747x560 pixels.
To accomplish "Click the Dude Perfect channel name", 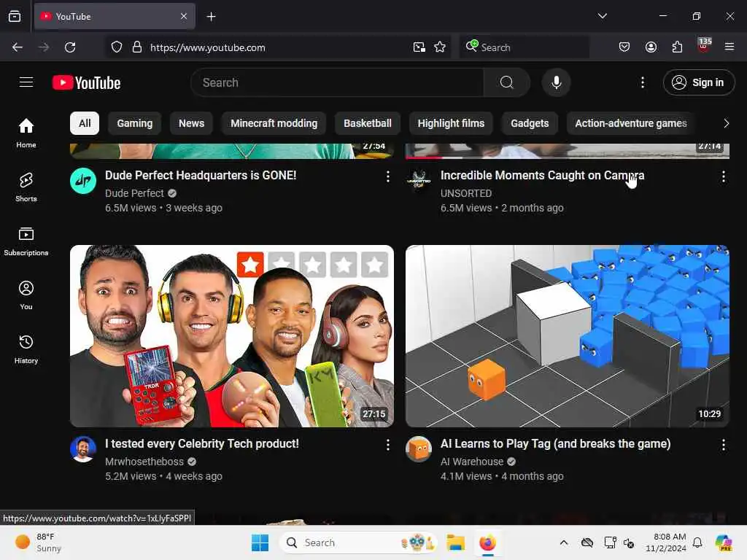I will (134, 193).
